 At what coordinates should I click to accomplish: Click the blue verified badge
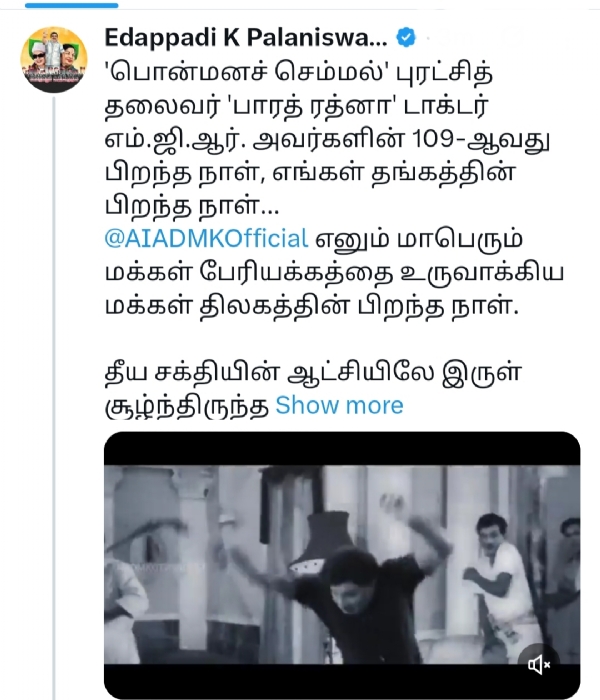pos(406,37)
